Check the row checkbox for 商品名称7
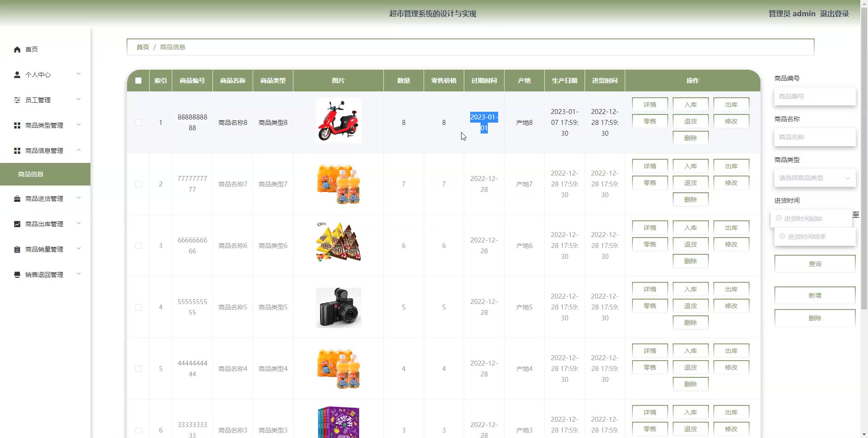Image resolution: width=868 pixels, height=438 pixels. (138, 184)
